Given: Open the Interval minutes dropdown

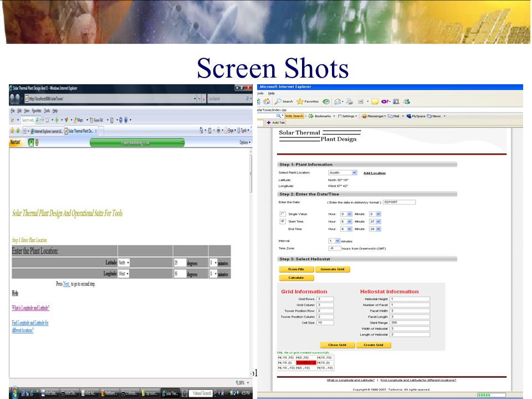Looking at the screenshot, I should click(334, 241).
